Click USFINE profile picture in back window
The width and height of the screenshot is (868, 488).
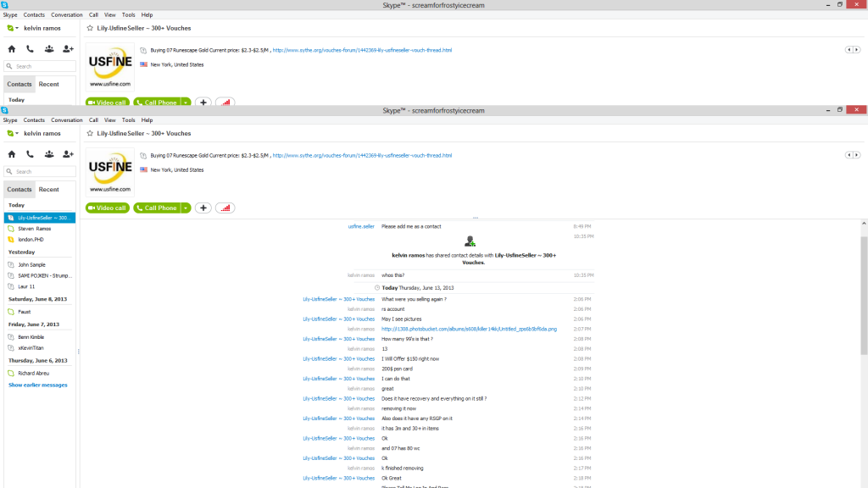point(109,67)
